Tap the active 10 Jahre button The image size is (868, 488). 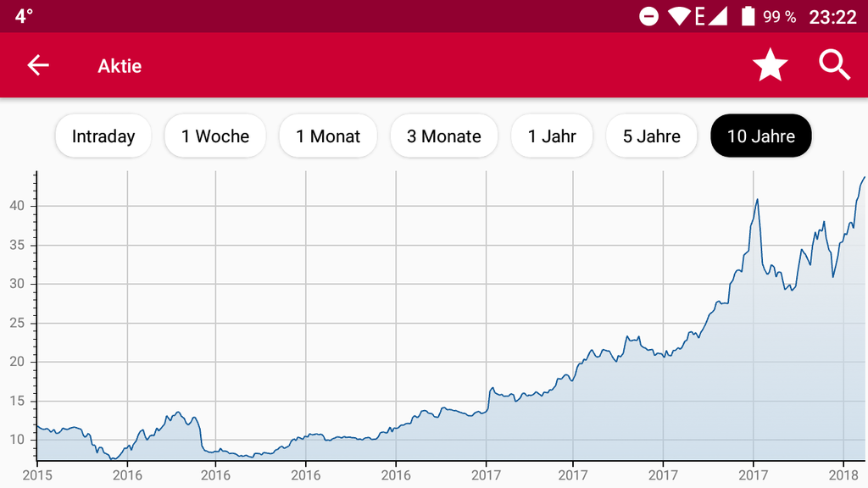[760, 136]
